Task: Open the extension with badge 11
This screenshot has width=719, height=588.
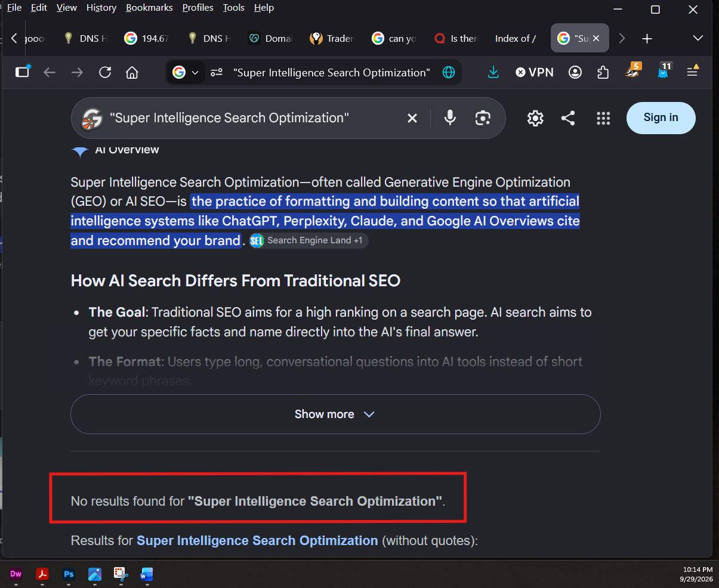Action: pos(664,71)
